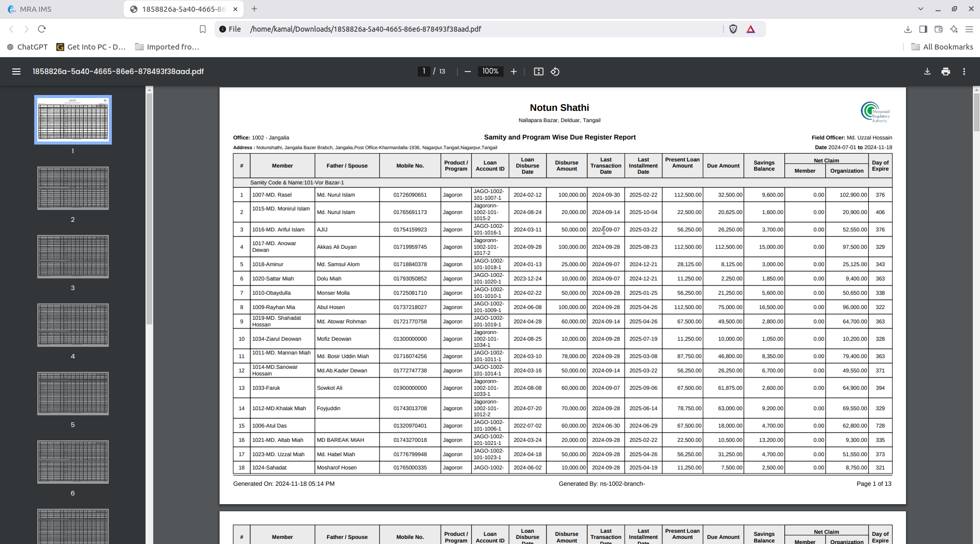
Task: Click mobile number 01320970401
Action: [410, 426]
